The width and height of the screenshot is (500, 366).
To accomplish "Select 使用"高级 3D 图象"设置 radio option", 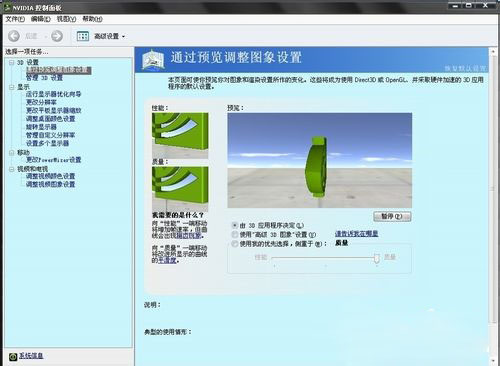I will (235, 234).
